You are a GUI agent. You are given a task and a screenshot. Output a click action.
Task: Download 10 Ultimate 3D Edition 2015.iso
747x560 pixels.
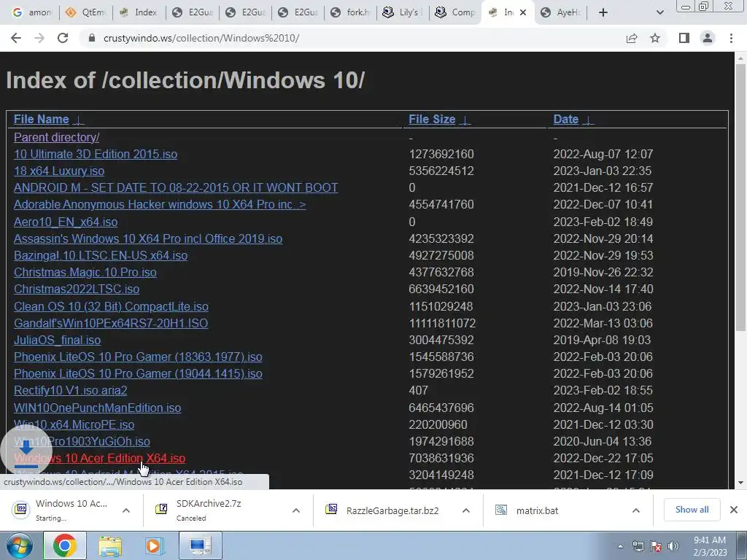click(96, 155)
